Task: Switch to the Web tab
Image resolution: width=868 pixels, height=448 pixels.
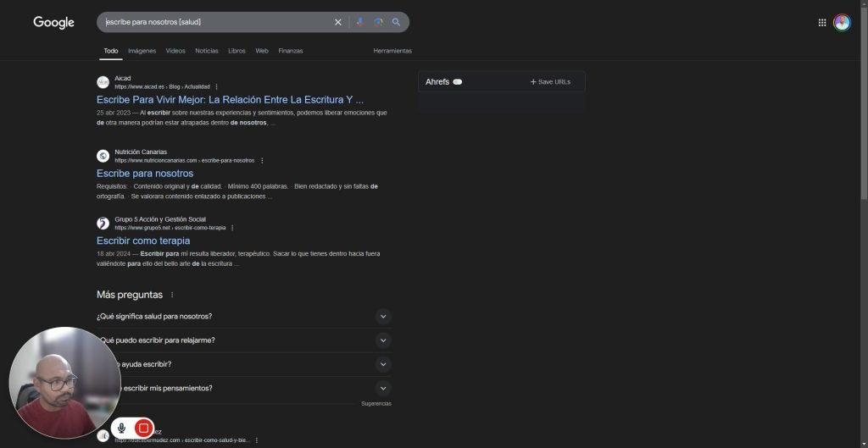Action: (x=262, y=51)
